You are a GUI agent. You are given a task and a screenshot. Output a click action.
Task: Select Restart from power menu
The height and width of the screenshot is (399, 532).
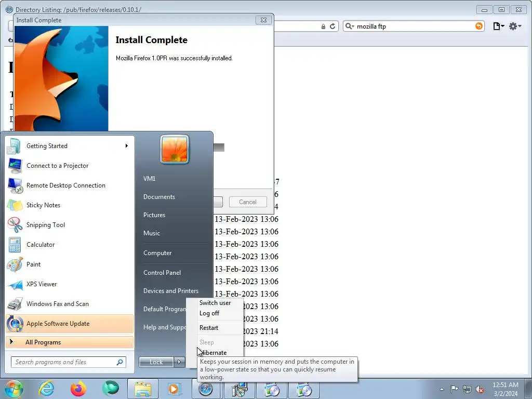pyautogui.click(x=209, y=328)
